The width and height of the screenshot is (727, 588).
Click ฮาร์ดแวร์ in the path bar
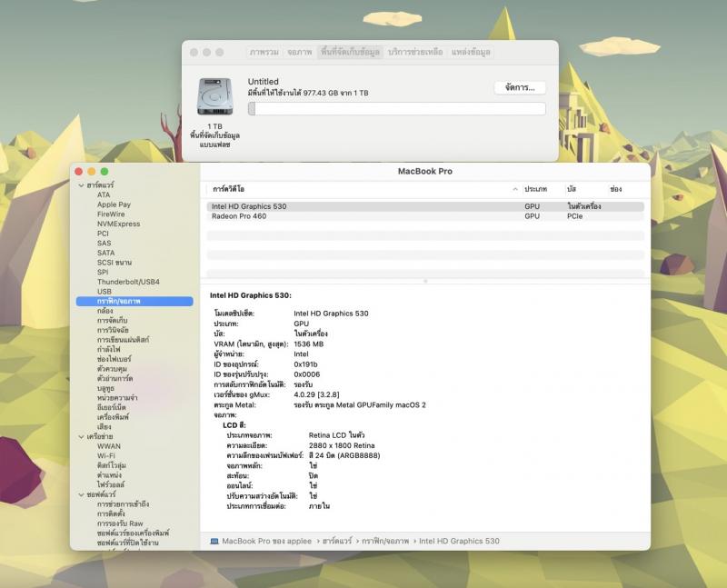tap(337, 541)
